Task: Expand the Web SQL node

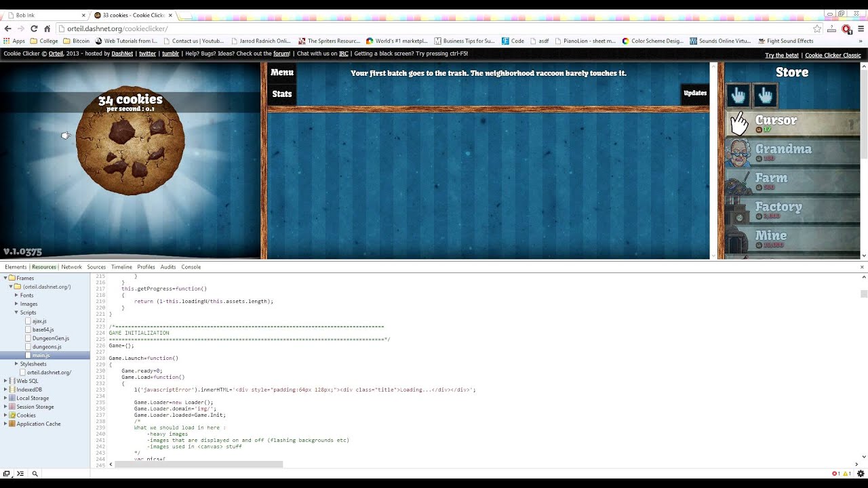Action: pos(5,381)
